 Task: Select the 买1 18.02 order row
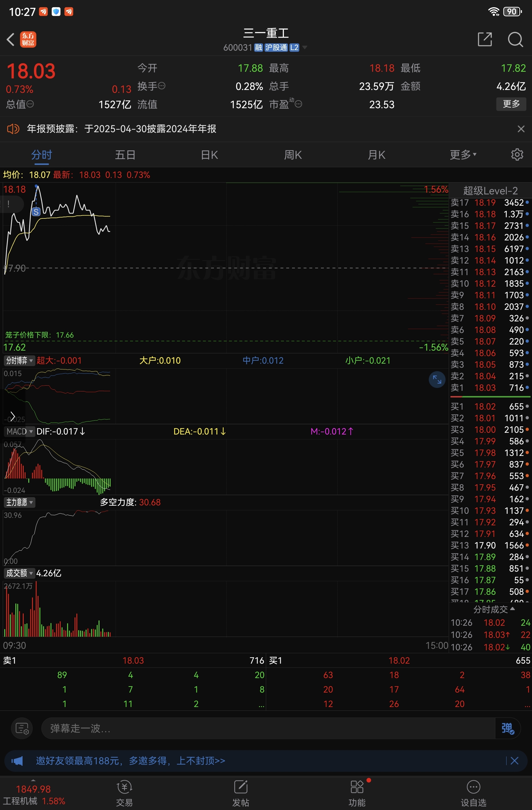pyautogui.click(x=490, y=406)
